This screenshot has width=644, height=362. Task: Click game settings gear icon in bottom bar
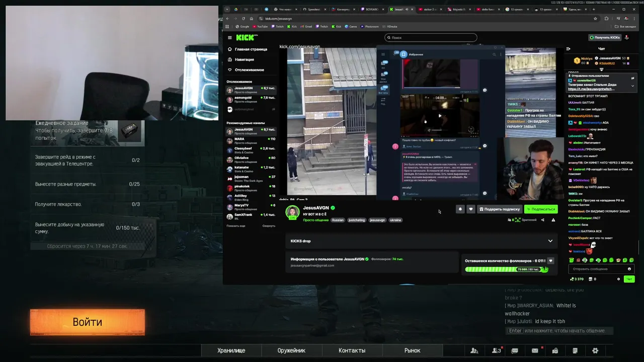click(x=595, y=350)
